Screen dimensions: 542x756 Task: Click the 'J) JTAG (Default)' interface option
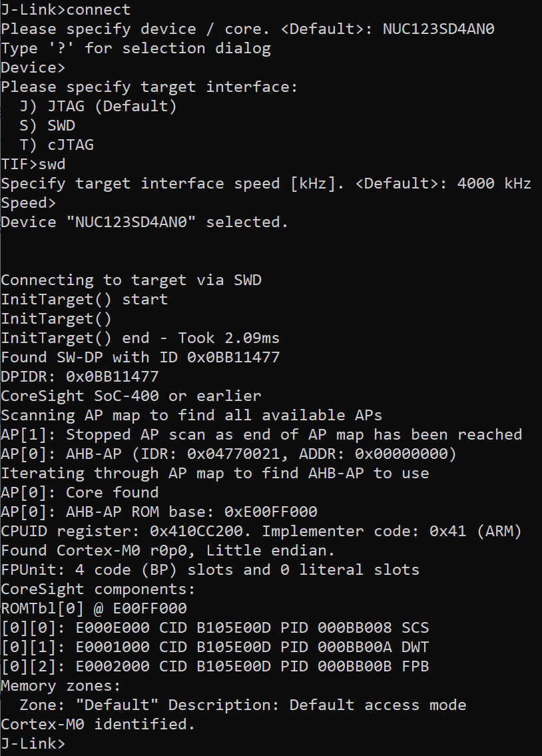pyautogui.click(x=98, y=107)
